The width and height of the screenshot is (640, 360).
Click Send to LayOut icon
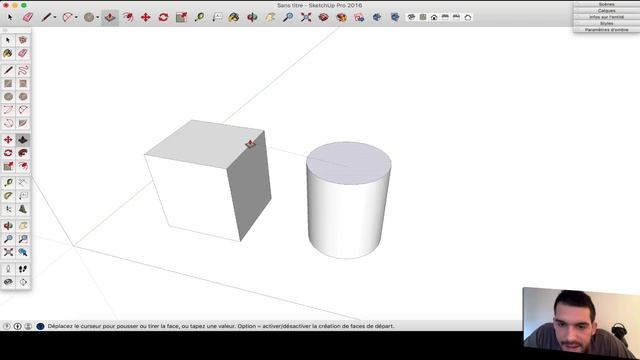[359, 17]
